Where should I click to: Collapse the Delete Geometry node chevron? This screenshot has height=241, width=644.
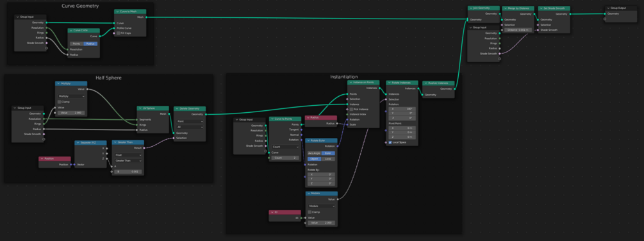click(178, 109)
